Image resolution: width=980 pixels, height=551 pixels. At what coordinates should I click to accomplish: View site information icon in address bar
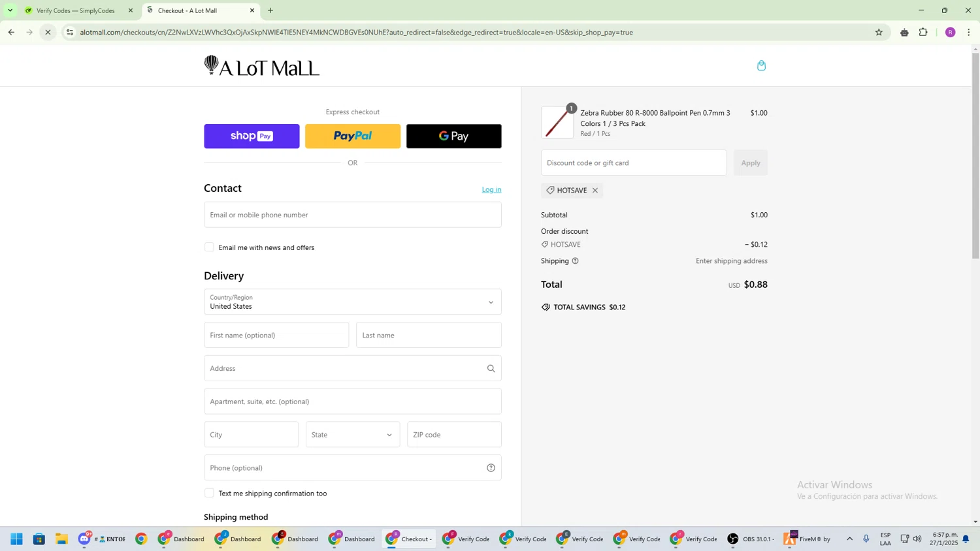[70, 32]
